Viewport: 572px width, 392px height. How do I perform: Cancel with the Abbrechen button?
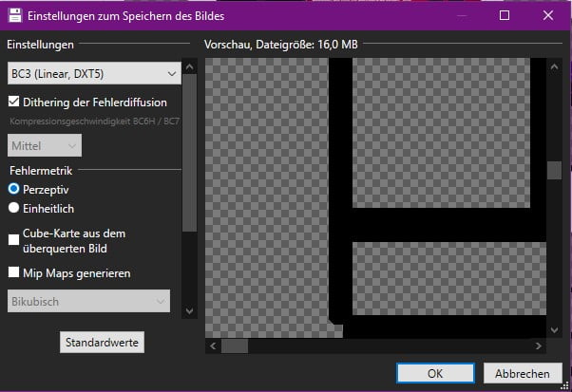point(522,373)
